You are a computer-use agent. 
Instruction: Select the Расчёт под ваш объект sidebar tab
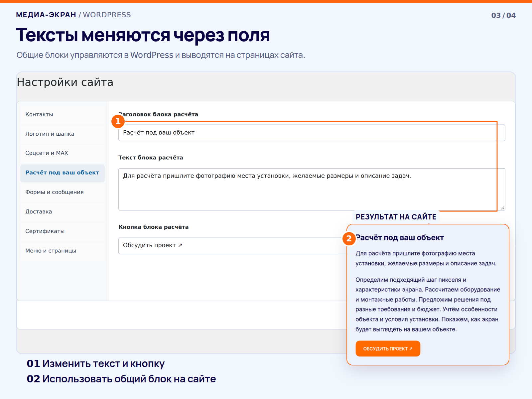(63, 173)
